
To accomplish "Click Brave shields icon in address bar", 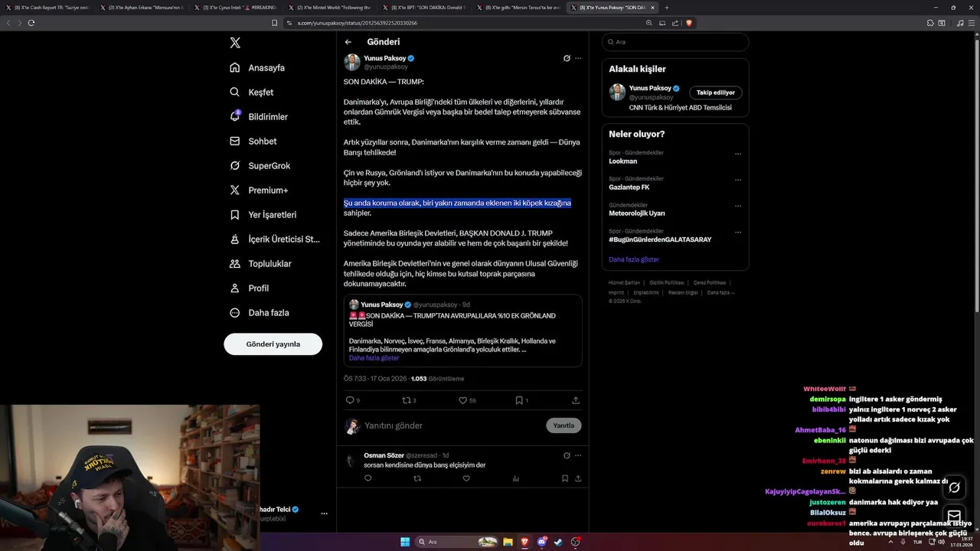I will click(689, 23).
